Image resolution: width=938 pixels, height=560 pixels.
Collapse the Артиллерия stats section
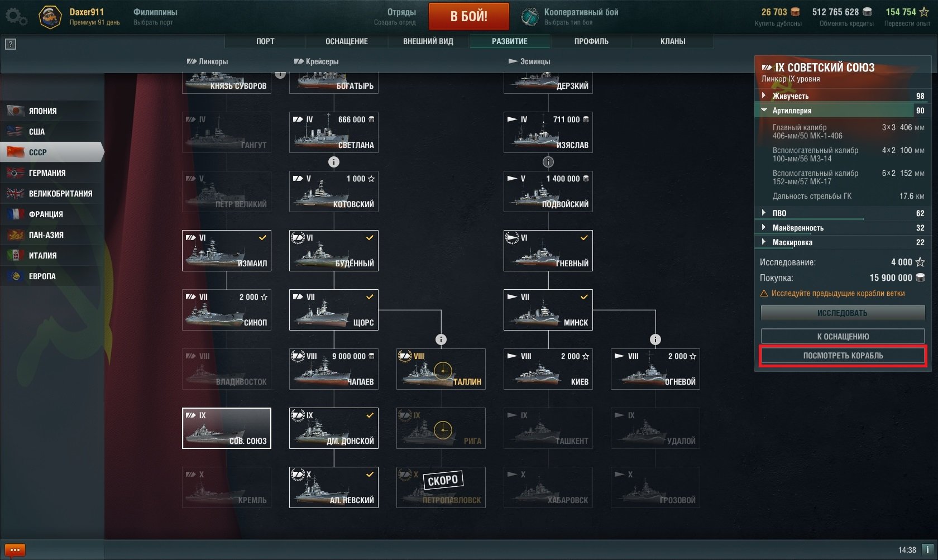(843, 111)
